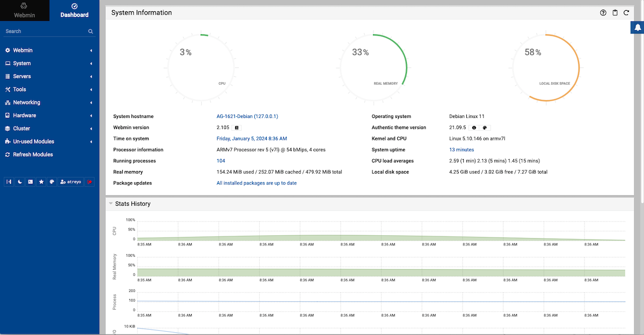Click the 'Operating system' label
Screen dimensions: 644x335
tap(391, 116)
